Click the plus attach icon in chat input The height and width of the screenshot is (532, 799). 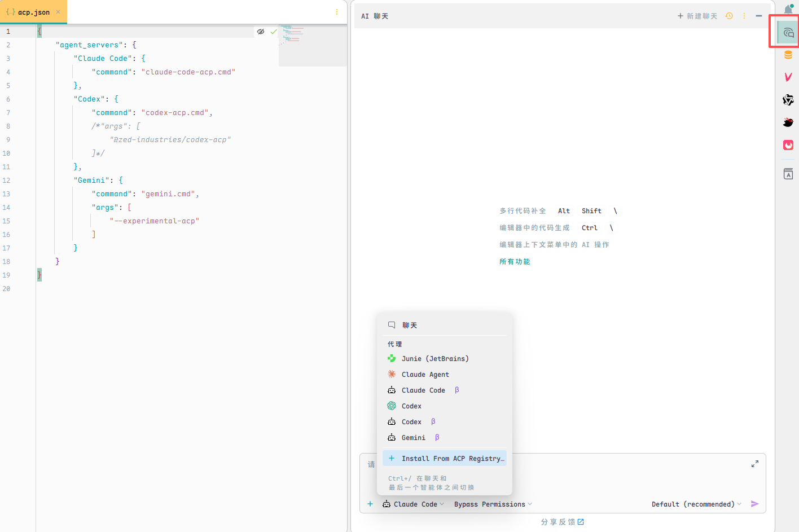click(x=370, y=504)
